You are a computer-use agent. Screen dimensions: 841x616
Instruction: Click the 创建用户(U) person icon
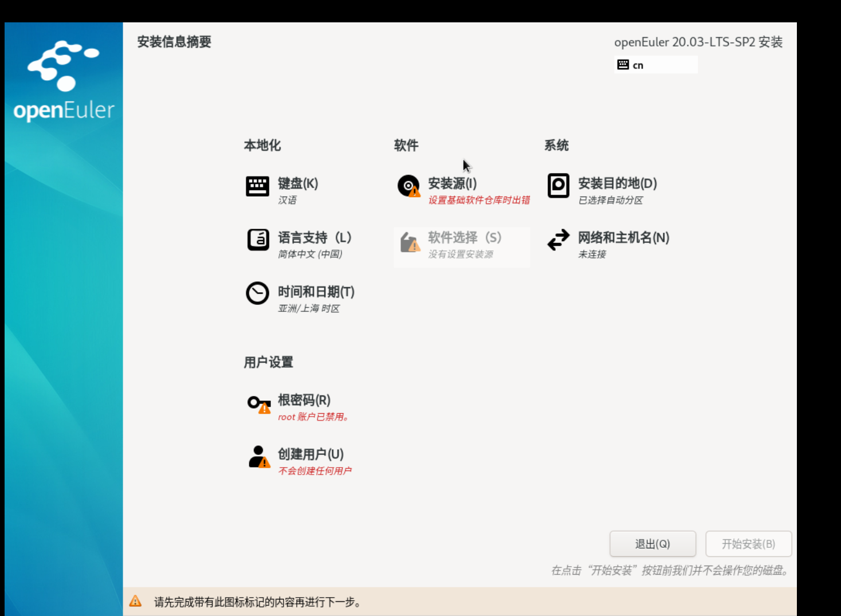click(x=259, y=457)
